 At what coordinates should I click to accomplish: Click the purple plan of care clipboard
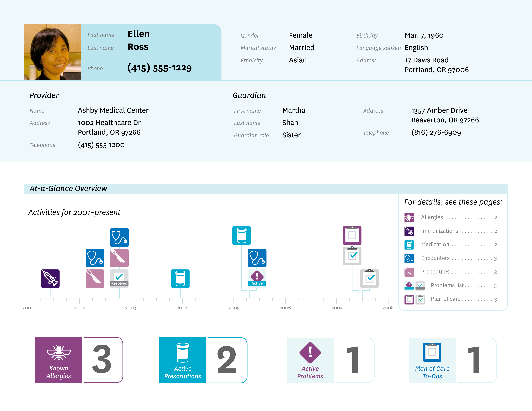(352, 235)
